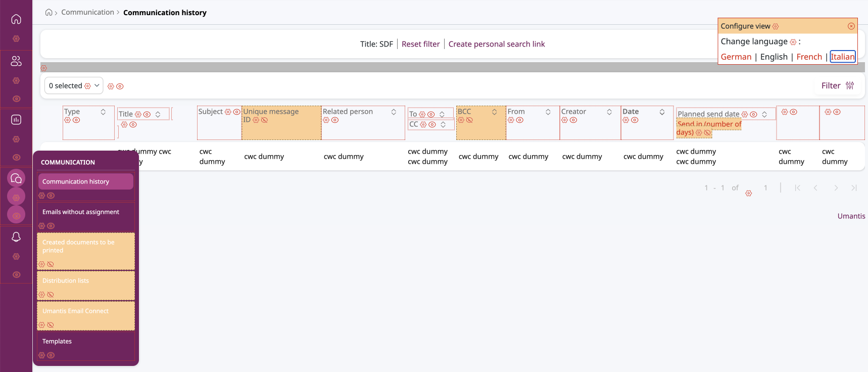Open the notifications bell icon
The height and width of the screenshot is (372, 868).
[x=16, y=237]
